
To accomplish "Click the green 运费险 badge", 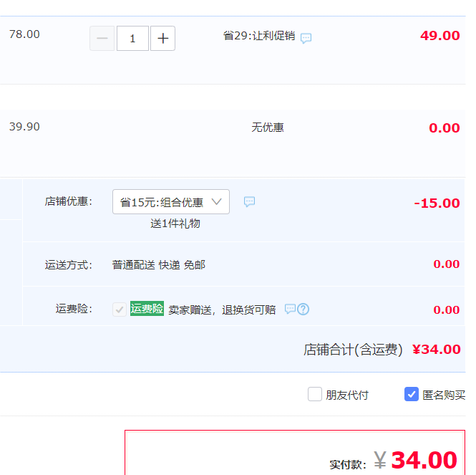I will coord(147,309).
